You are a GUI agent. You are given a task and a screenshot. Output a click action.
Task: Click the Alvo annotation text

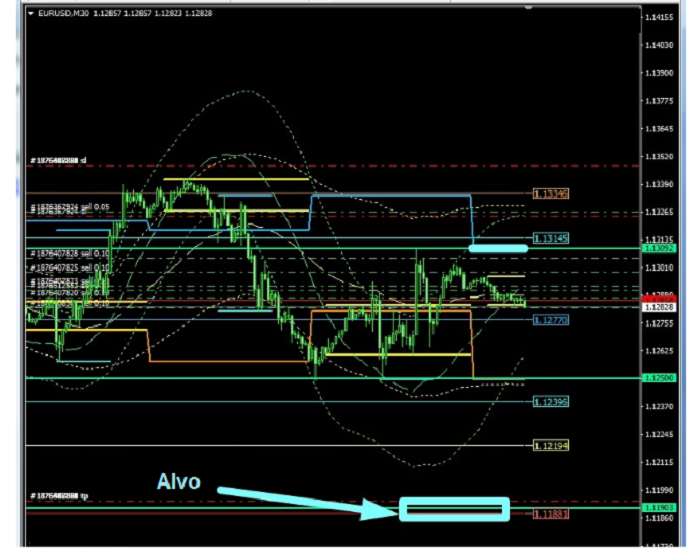(178, 482)
